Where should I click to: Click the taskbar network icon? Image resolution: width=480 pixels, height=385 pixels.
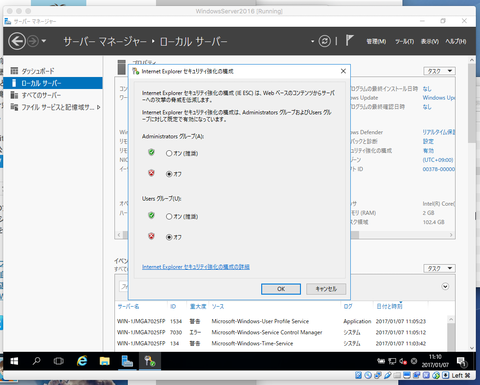[x=392, y=361]
